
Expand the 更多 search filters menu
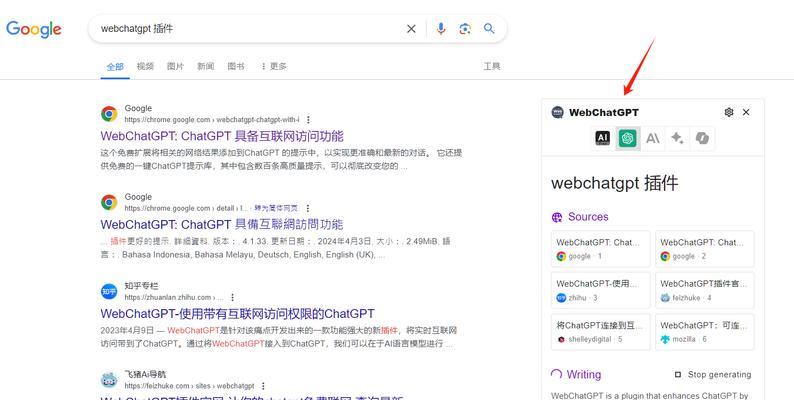click(273, 66)
